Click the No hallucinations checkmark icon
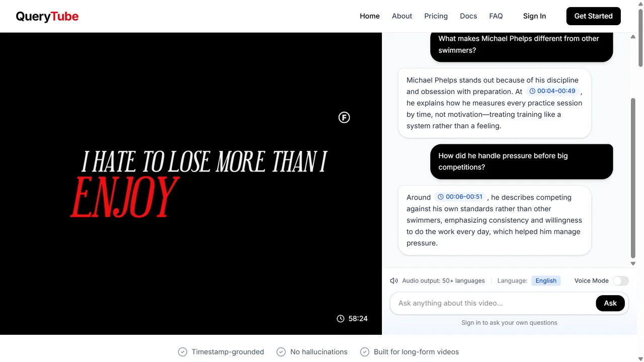This screenshot has width=644, height=362. click(x=281, y=352)
